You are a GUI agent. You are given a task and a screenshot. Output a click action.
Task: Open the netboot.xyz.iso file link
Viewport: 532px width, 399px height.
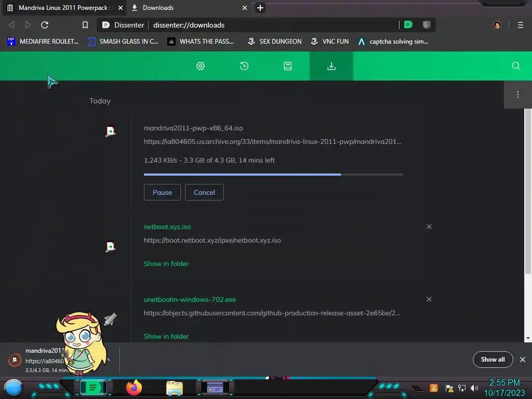pyautogui.click(x=167, y=227)
